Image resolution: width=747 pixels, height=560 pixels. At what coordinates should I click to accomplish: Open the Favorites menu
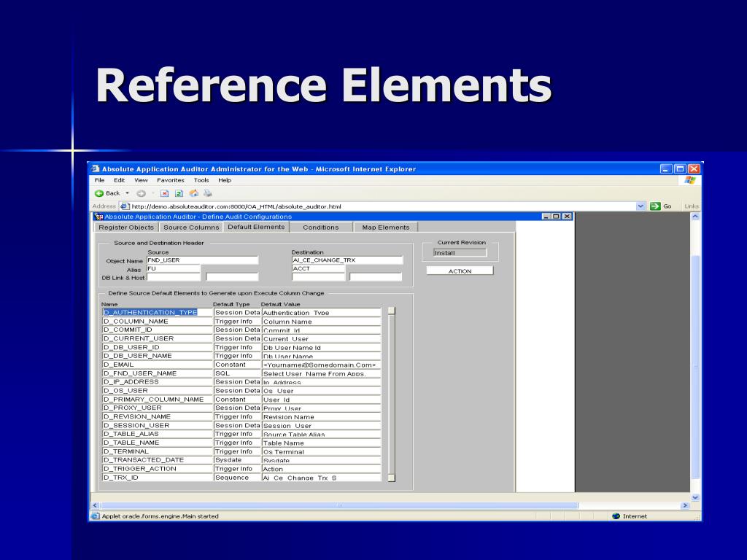[x=171, y=181]
